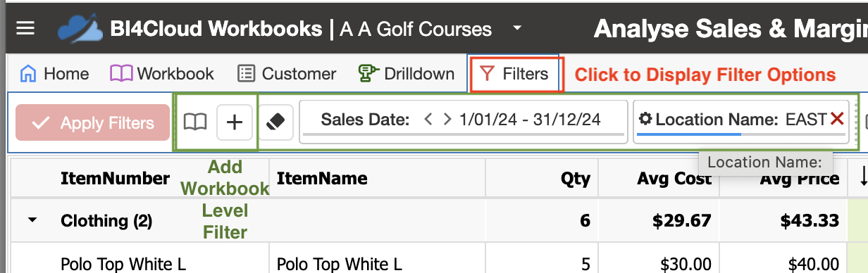
Task: Remove the Location Name EAST filter
Action: click(837, 119)
